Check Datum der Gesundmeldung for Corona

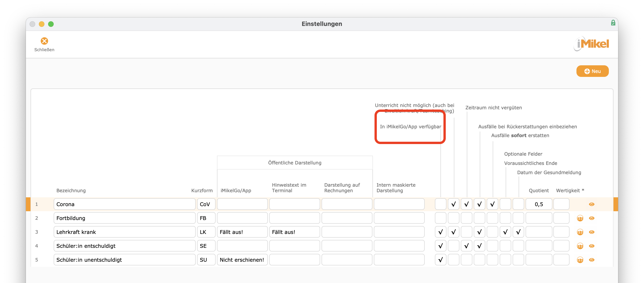click(518, 204)
